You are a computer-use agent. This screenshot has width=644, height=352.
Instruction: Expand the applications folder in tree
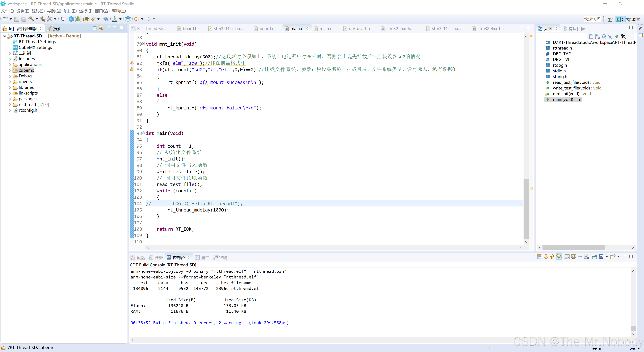[x=10, y=65]
